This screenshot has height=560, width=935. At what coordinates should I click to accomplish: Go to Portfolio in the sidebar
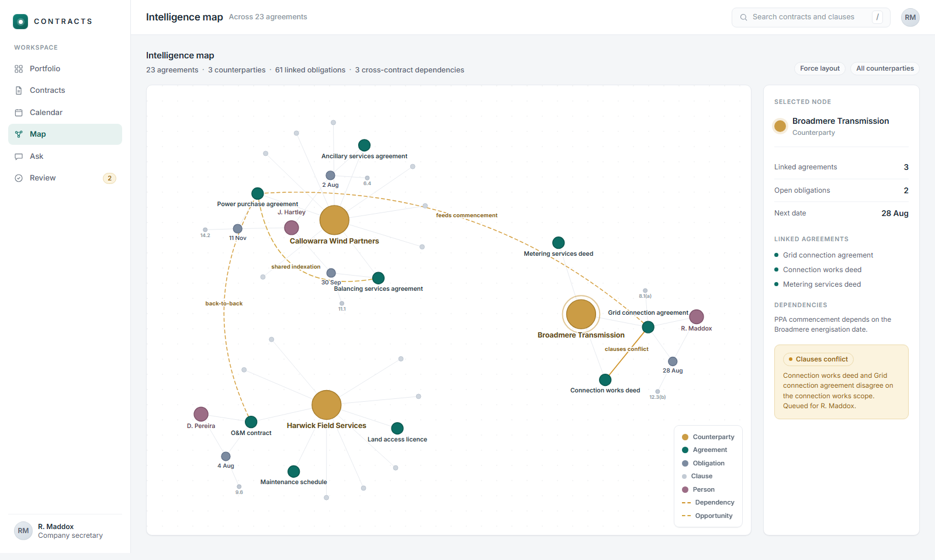[65, 69]
